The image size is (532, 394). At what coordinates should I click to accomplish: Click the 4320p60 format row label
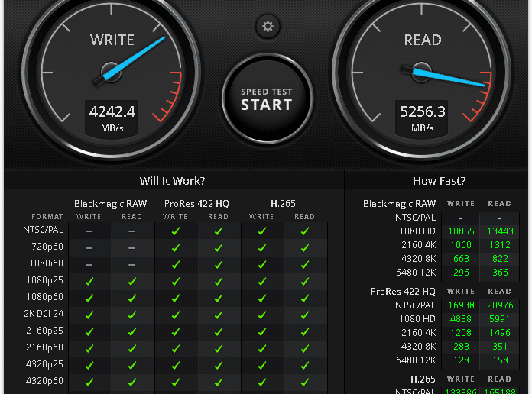[x=45, y=381]
